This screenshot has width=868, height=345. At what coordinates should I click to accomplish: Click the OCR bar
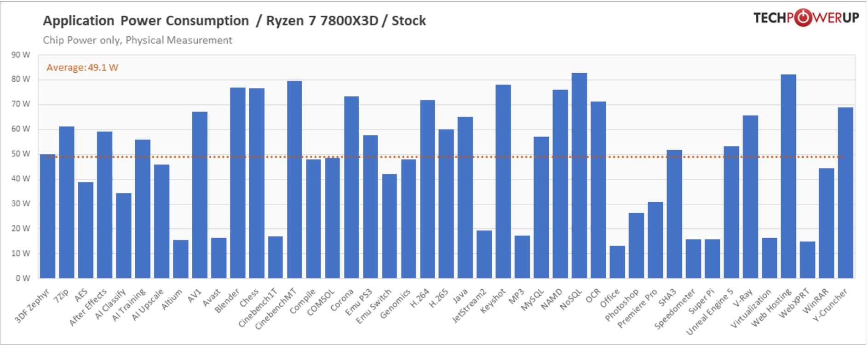point(598,190)
